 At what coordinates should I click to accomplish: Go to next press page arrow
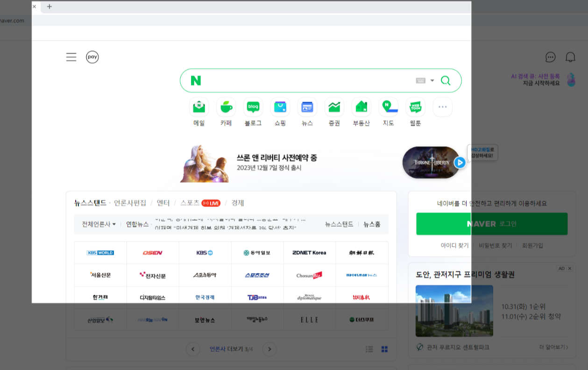(269, 349)
